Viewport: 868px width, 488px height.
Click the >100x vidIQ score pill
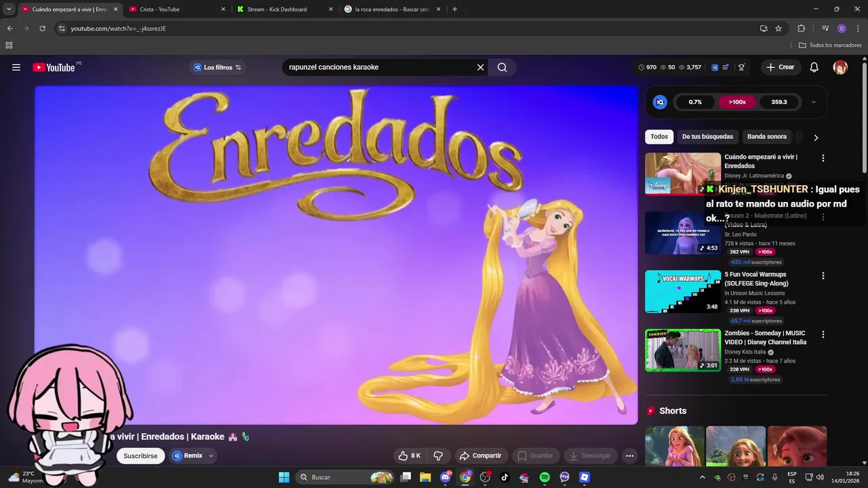click(737, 102)
